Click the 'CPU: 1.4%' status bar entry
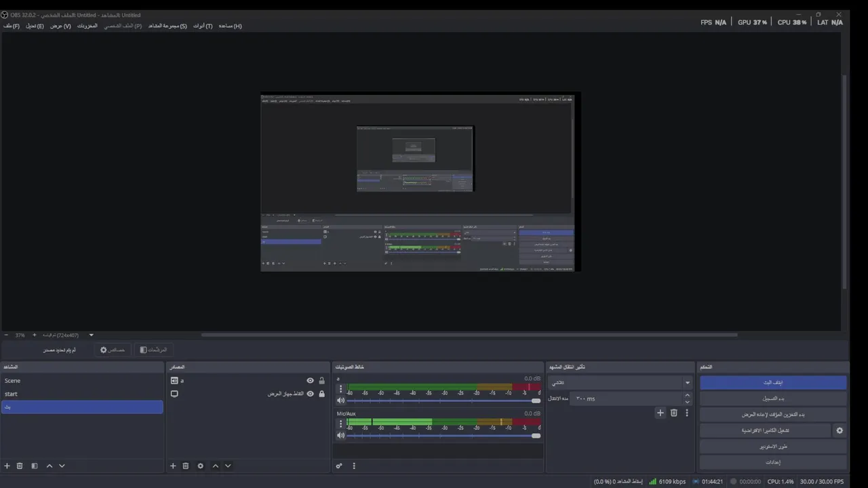This screenshot has width=868, height=488. 781,482
